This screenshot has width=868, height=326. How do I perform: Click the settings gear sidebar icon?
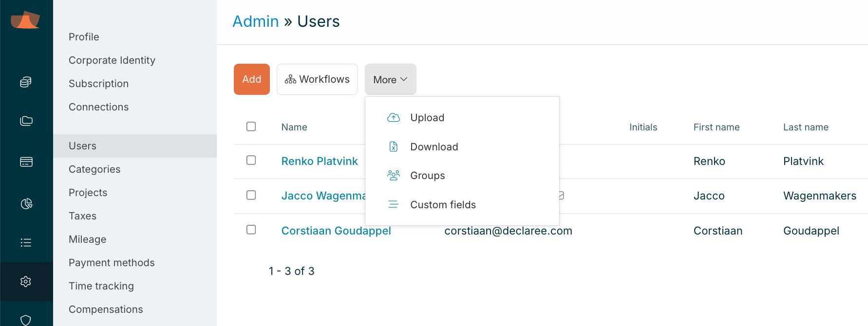point(26,281)
